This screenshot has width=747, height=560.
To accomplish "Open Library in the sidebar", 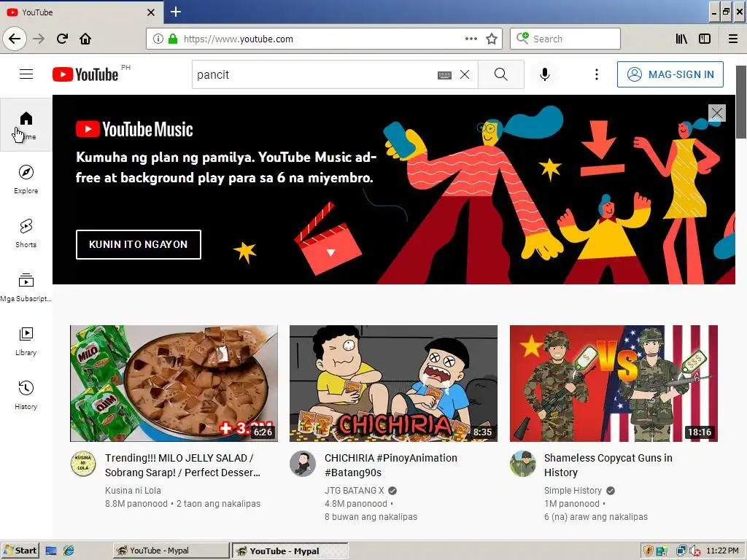I will coord(26,341).
